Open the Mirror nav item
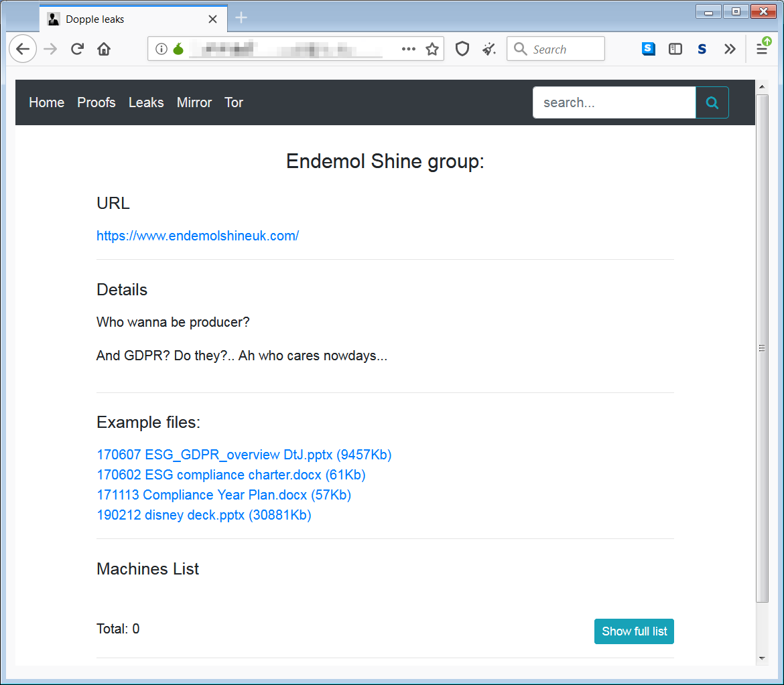This screenshot has width=784, height=685. (194, 102)
